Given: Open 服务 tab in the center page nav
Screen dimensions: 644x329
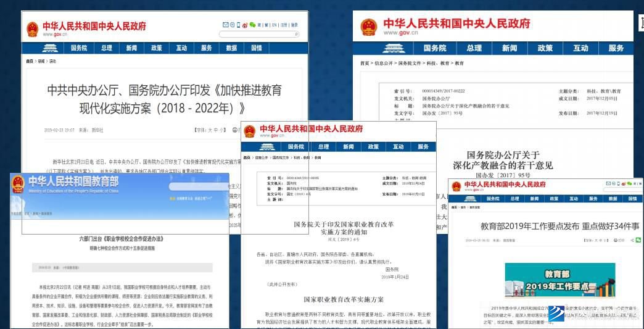Looking at the screenshot, I should 423,147.
